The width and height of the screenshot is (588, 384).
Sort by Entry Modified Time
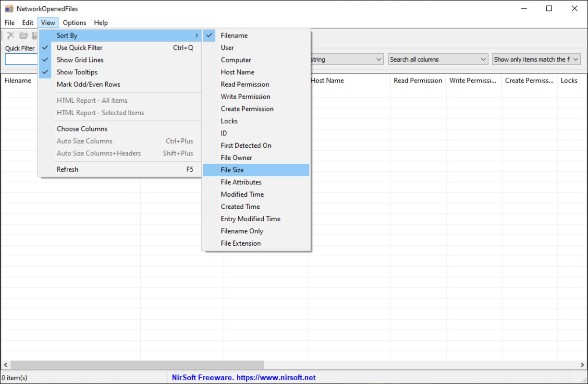pos(256,219)
